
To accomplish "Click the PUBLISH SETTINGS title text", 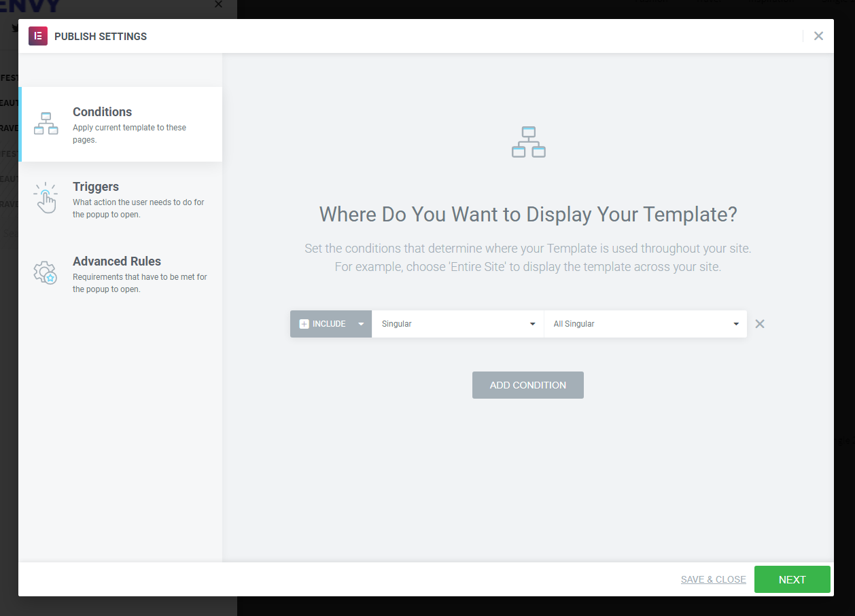I will (101, 37).
